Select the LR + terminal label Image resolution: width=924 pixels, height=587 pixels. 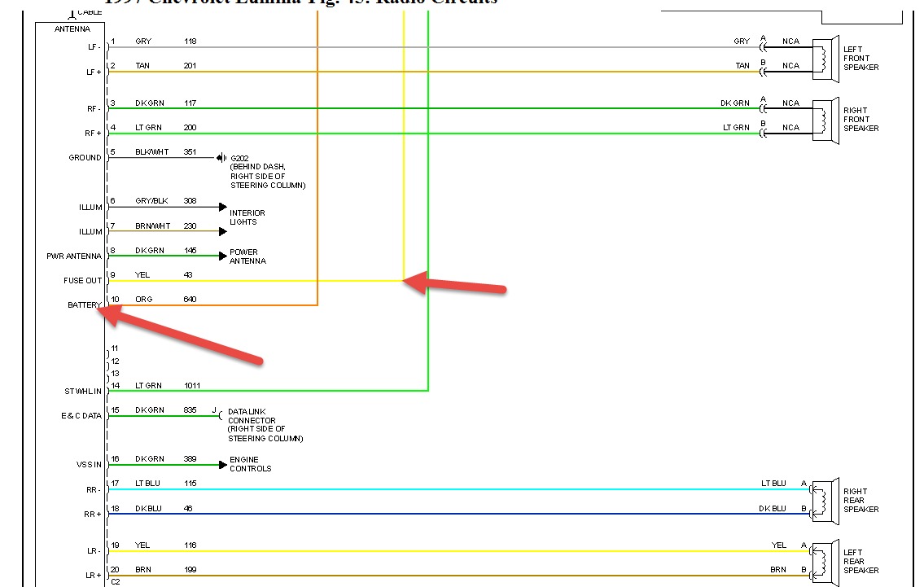tap(93, 576)
